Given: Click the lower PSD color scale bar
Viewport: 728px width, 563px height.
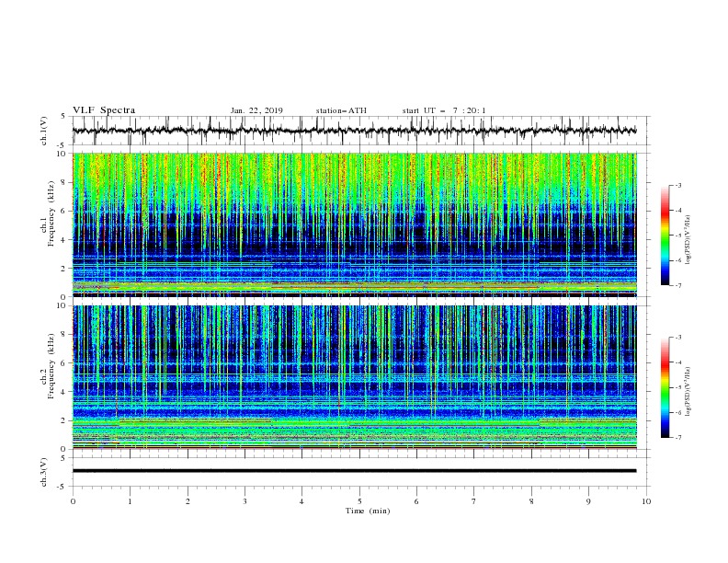Looking at the screenshot, I should [665, 387].
